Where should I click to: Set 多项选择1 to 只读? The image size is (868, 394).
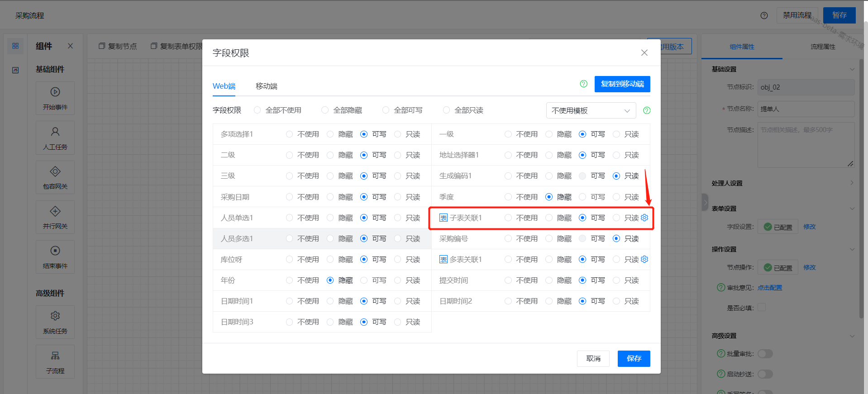397,134
